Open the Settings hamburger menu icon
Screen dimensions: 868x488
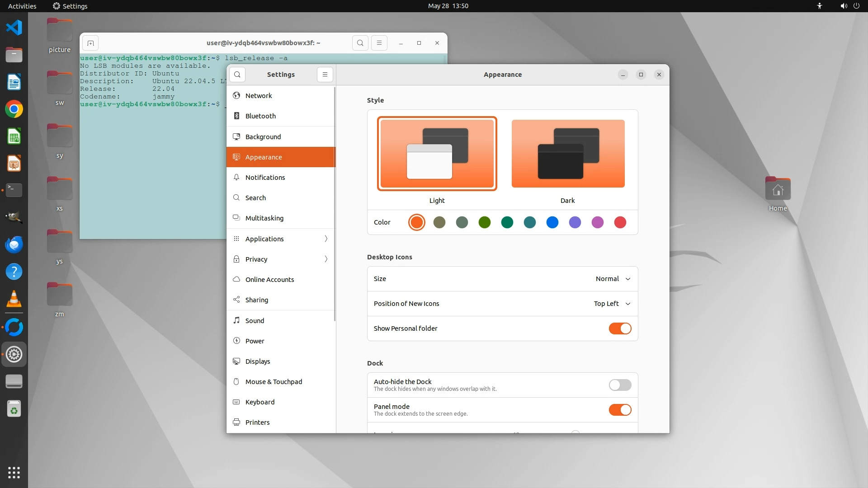pyautogui.click(x=325, y=75)
